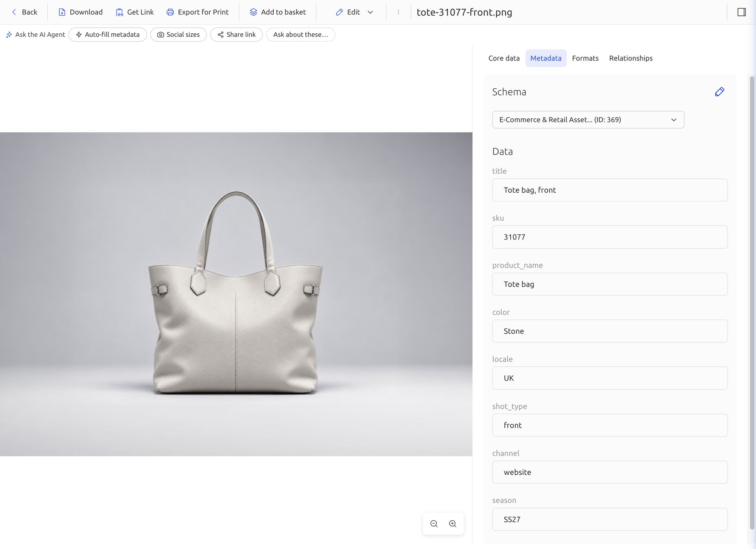
Task: Click the shot_type field front
Action: click(x=610, y=425)
